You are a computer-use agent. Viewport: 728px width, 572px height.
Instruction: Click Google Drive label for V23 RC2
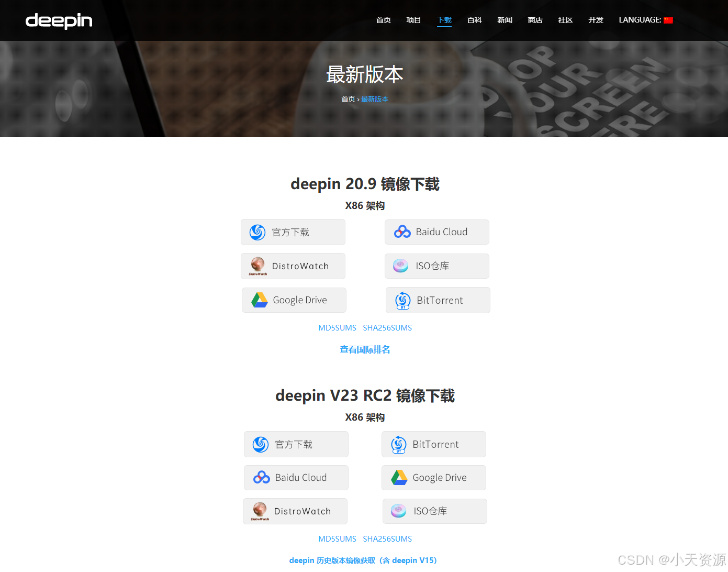pos(440,477)
